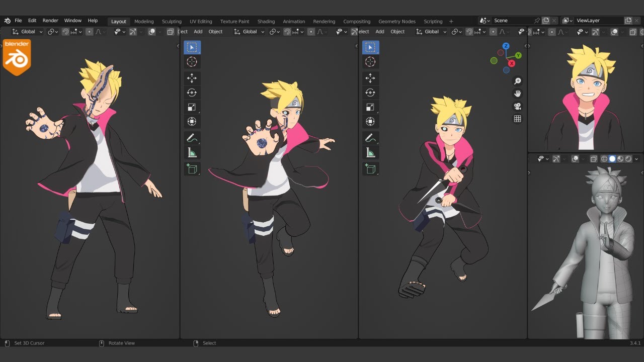Open the Edit menu

(32, 21)
